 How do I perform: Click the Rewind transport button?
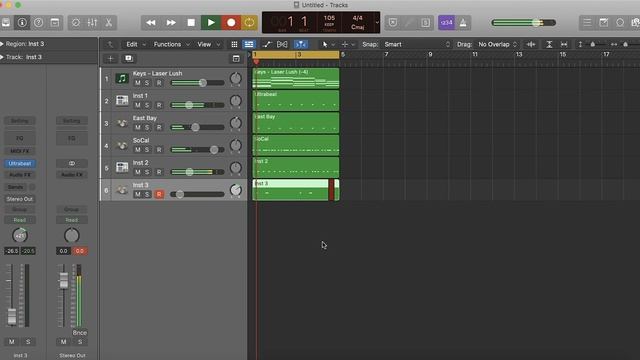[x=151, y=22]
